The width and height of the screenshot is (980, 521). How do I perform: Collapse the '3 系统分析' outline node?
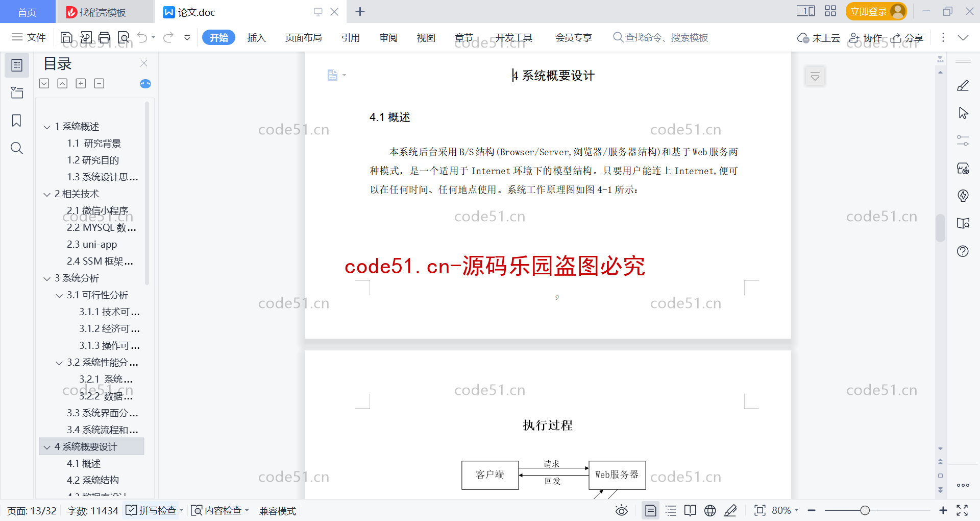click(47, 279)
